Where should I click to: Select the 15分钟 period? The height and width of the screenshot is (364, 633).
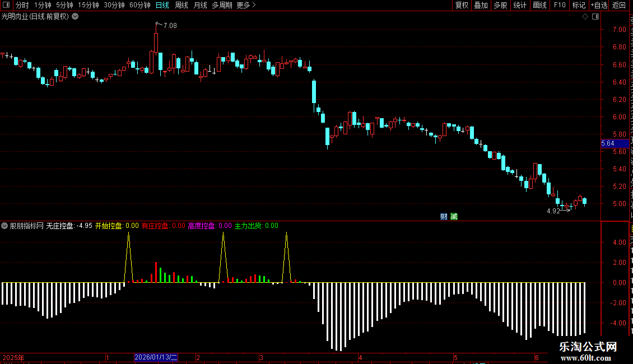click(x=89, y=5)
